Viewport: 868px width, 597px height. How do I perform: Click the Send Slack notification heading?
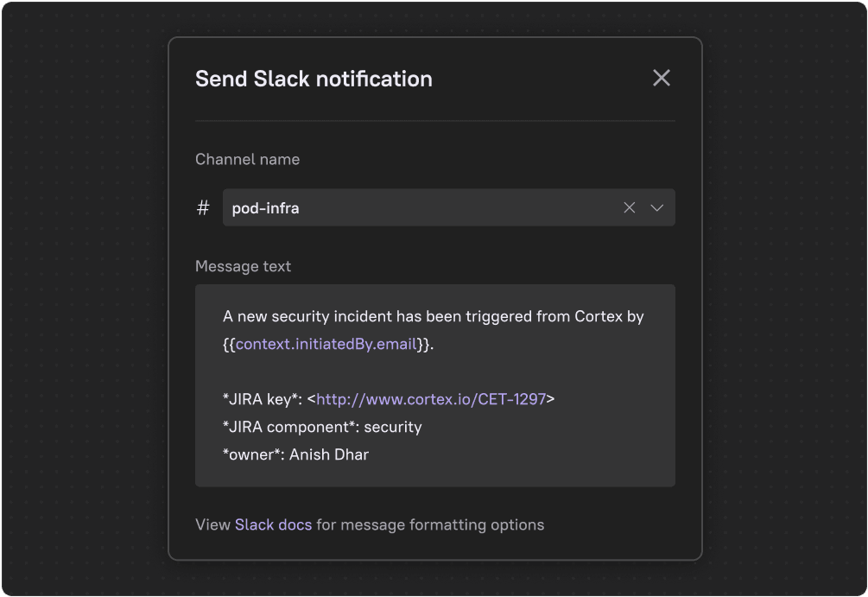(x=314, y=79)
